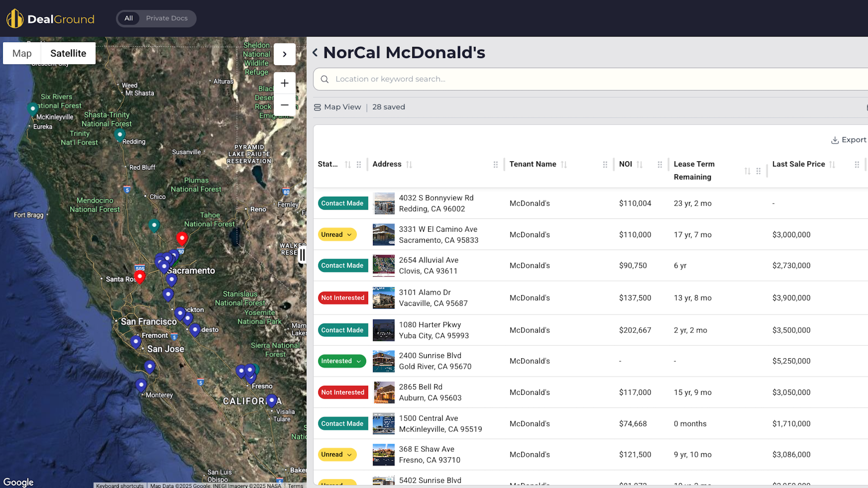The image size is (868, 488).
Task: Click Not Interested badge for Vacaville property
Action: click(x=343, y=298)
